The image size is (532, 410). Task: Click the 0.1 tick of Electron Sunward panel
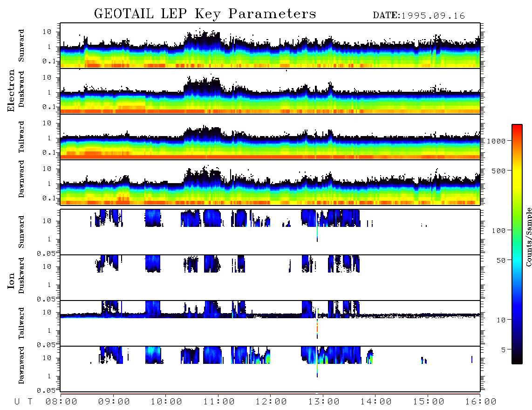tap(49, 61)
